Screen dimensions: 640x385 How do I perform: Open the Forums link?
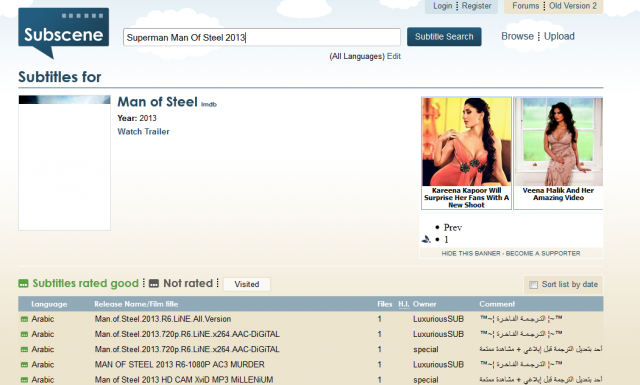coord(526,6)
